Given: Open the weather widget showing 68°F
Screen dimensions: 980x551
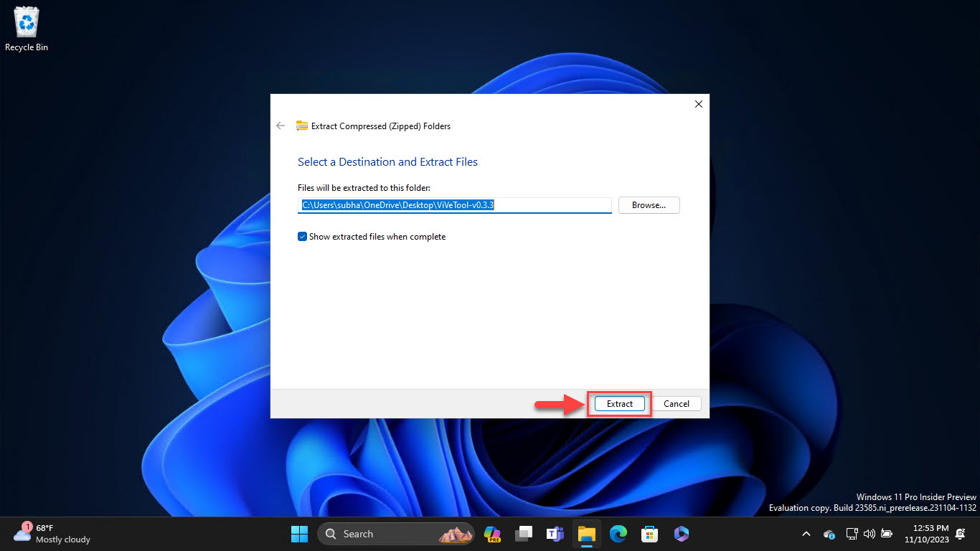Looking at the screenshot, I should point(52,534).
